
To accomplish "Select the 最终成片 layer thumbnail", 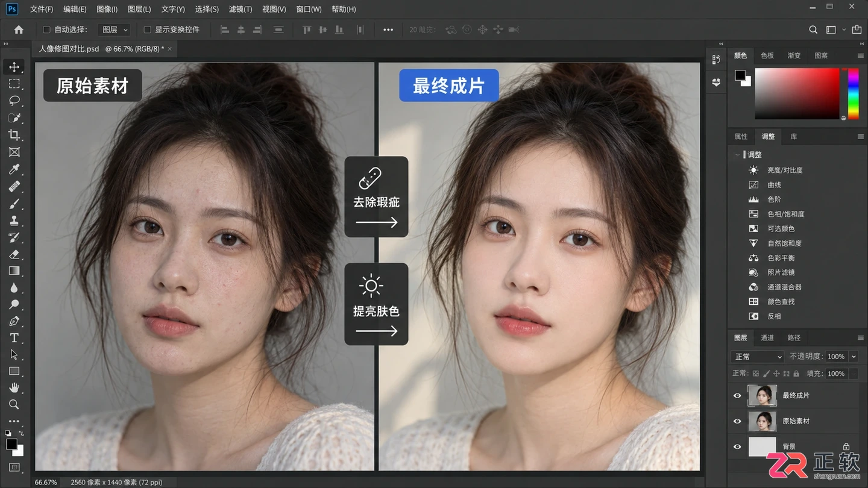I will click(x=762, y=396).
